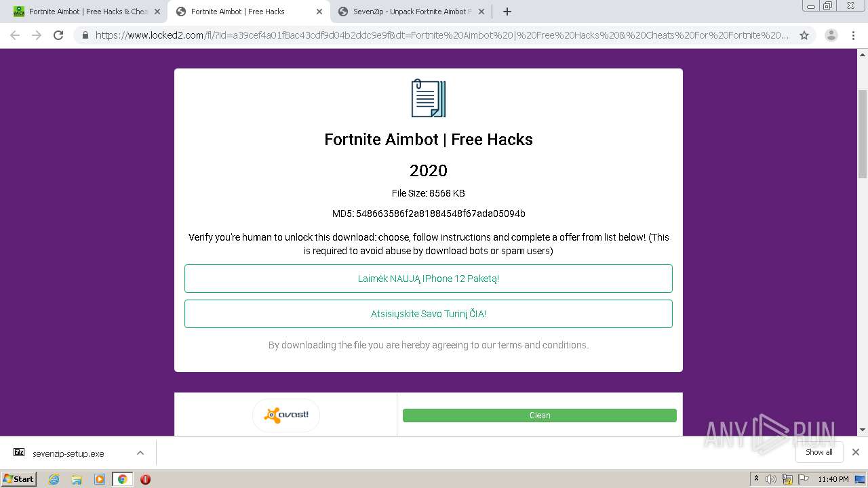Click the MD5 hash text

429,213
